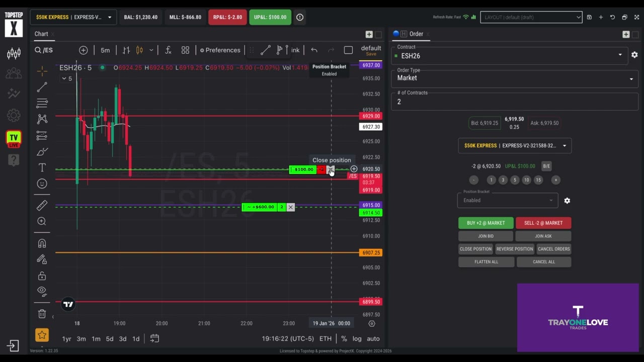Select the trend line drawing tool
Viewport: 644px width, 362px height.
point(42,87)
